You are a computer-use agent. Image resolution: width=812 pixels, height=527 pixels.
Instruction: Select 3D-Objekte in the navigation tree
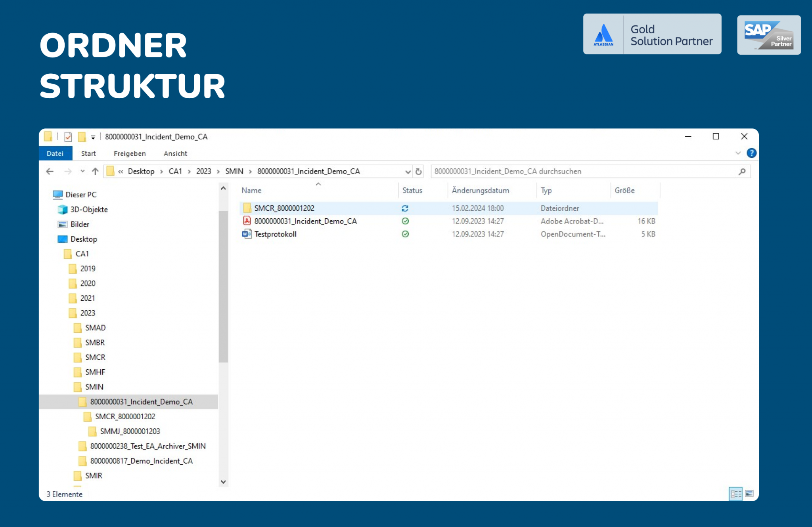(89, 209)
